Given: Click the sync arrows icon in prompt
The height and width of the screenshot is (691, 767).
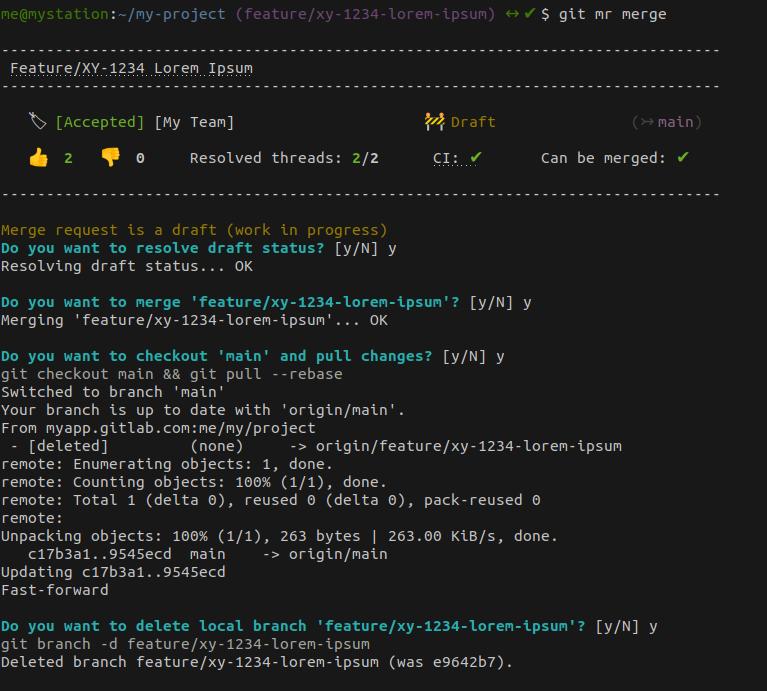Looking at the screenshot, I should pyautogui.click(x=512, y=14).
